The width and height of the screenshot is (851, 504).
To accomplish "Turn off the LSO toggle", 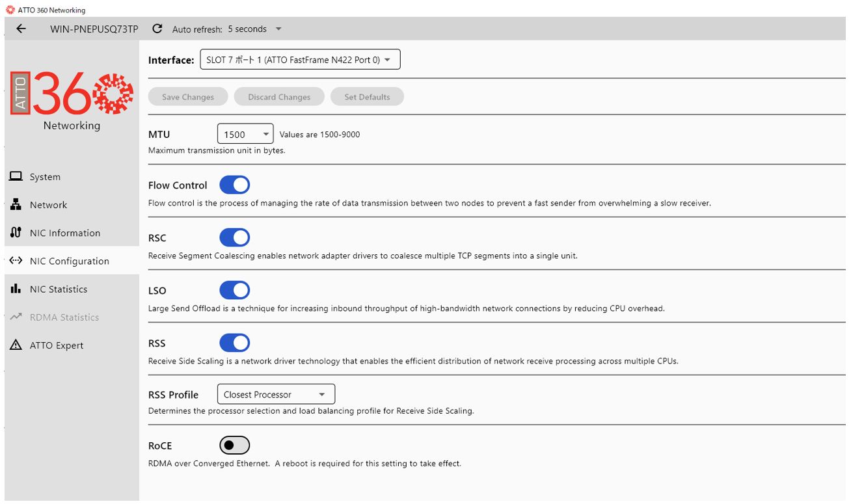I will click(234, 290).
